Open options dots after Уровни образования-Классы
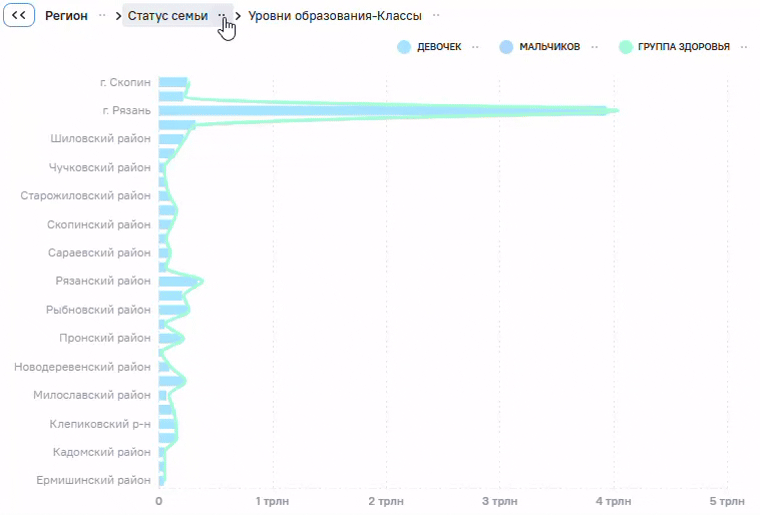This screenshot has height=515, width=760. pyautogui.click(x=436, y=16)
